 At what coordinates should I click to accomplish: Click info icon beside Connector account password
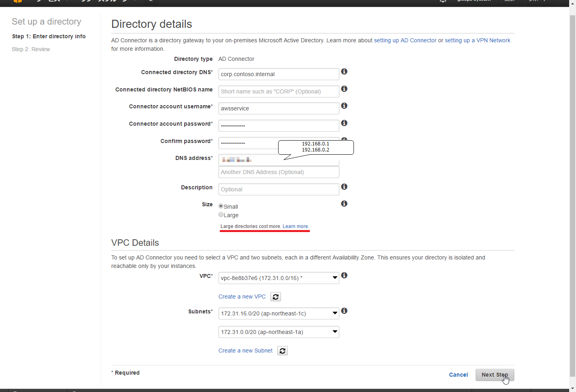pyautogui.click(x=344, y=123)
